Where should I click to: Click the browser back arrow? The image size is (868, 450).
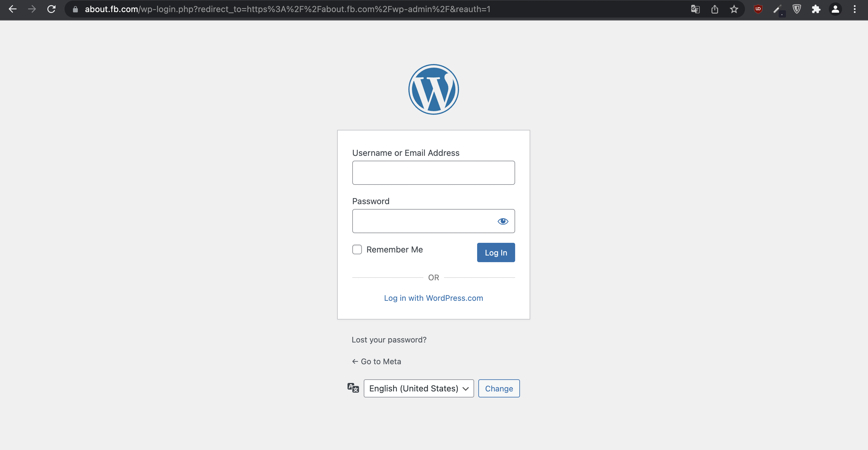point(13,9)
